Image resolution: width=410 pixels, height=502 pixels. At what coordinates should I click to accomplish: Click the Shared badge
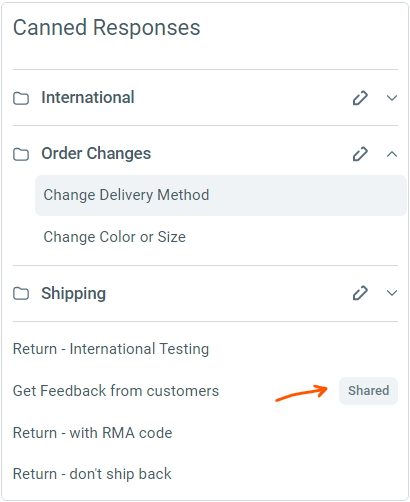coord(368,391)
